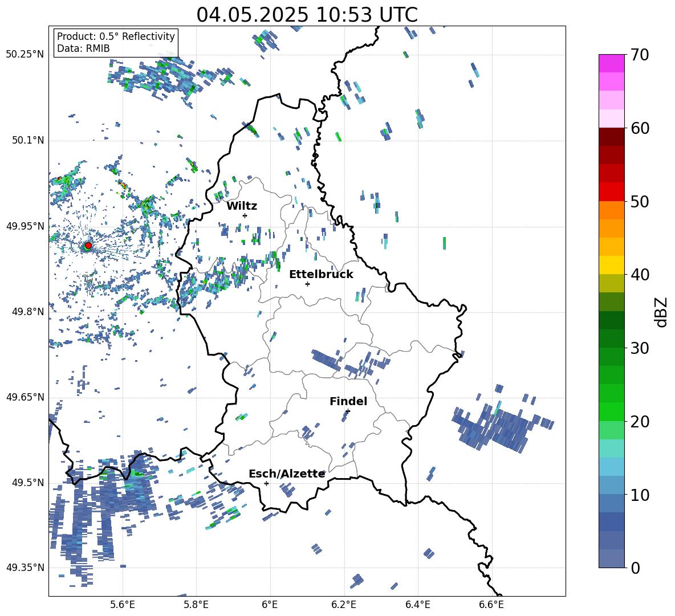Click the 5.8°E longitude label
Viewport: 675px width, 616px height.
pos(196,605)
